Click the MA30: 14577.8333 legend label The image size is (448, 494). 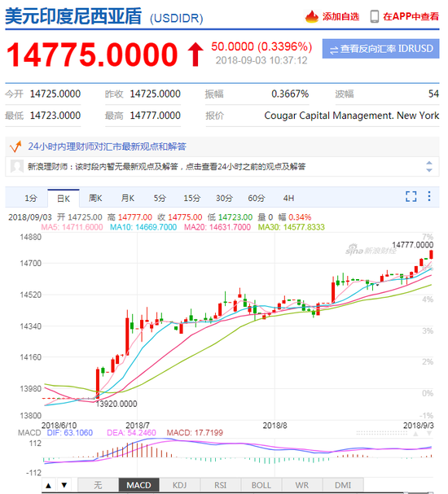[x=292, y=227]
